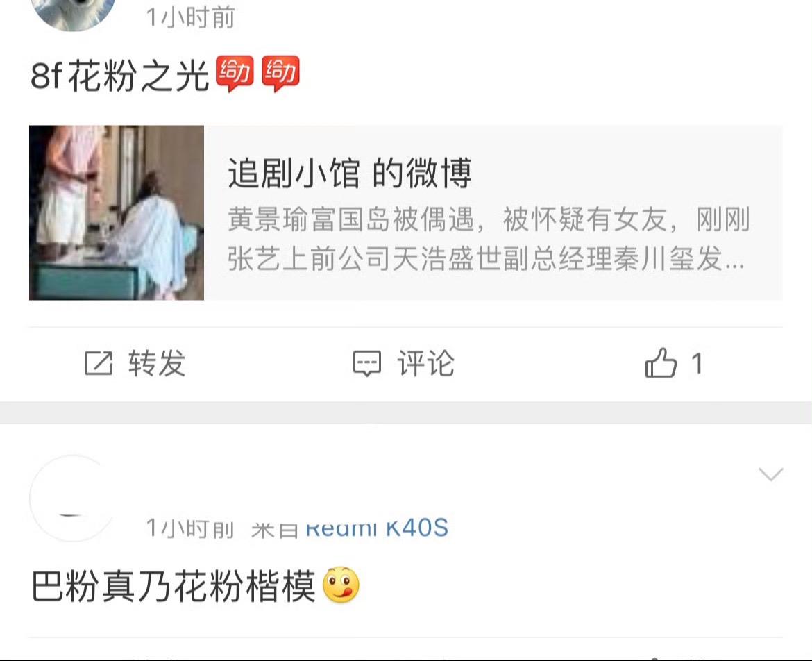Open the post text 巴粉真乃花粉楷模
The height and width of the screenshot is (661, 812).
point(174,586)
